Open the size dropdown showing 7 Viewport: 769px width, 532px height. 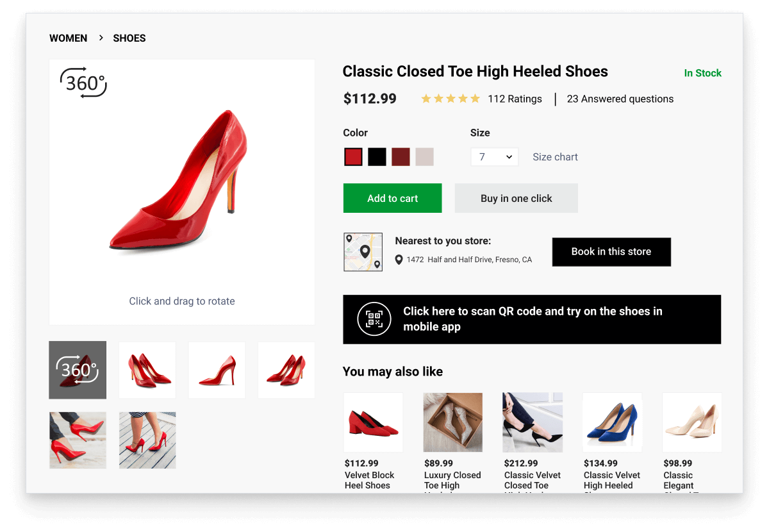(x=494, y=157)
